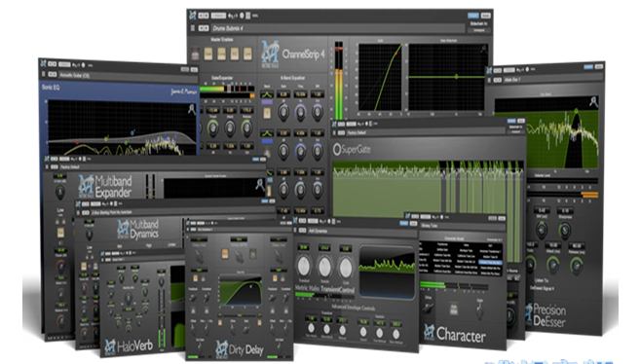The width and height of the screenshot is (640, 364).
Task: Click green node on Gate Sidechain graph
Action: click(456, 76)
